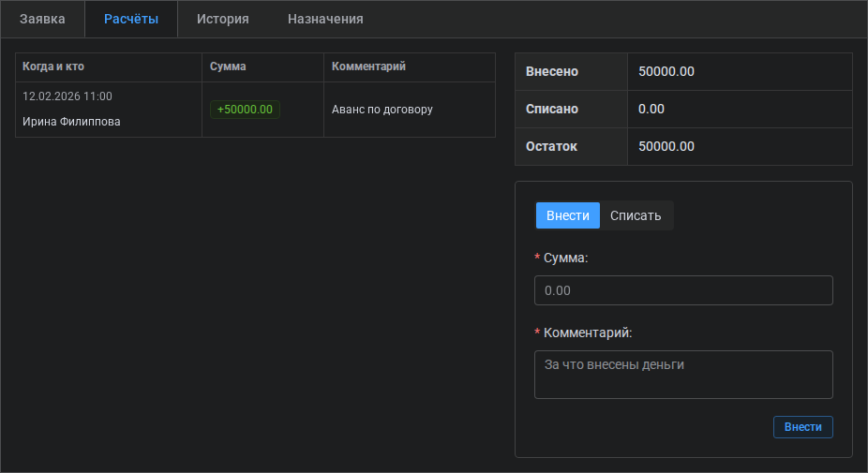Click the name Ирина Филиппова
868x473 pixels.
71,122
